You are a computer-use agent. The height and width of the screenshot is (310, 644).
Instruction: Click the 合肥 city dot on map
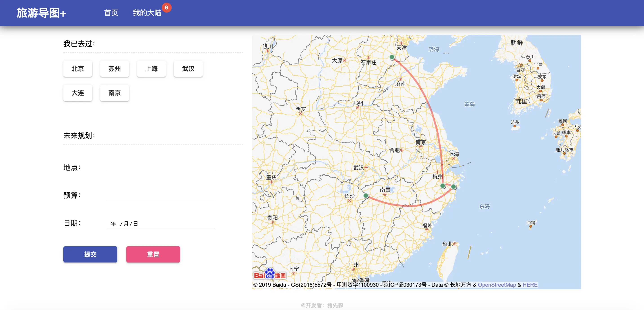(x=402, y=150)
